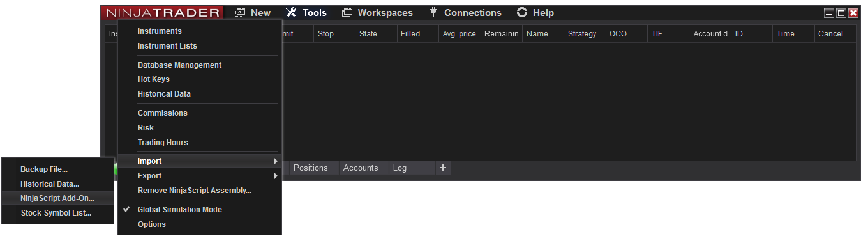Viewport: 868px width, 243px height.
Task: Switch to the Accounts tab
Action: click(361, 168)
